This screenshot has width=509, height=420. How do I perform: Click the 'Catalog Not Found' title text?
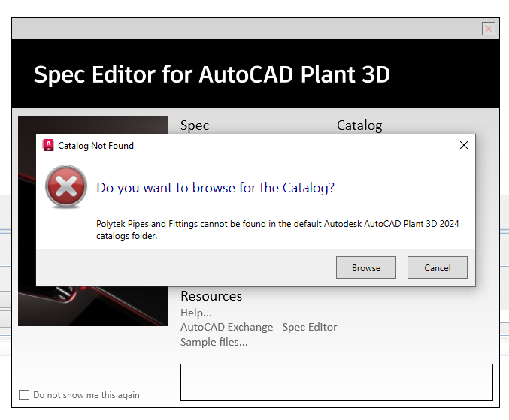point(95,146)
